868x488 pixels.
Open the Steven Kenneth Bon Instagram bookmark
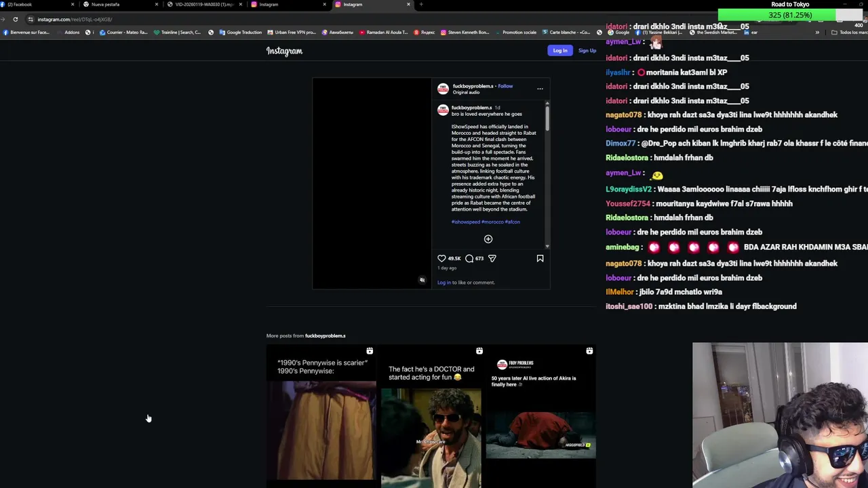[x=465, y=33]
